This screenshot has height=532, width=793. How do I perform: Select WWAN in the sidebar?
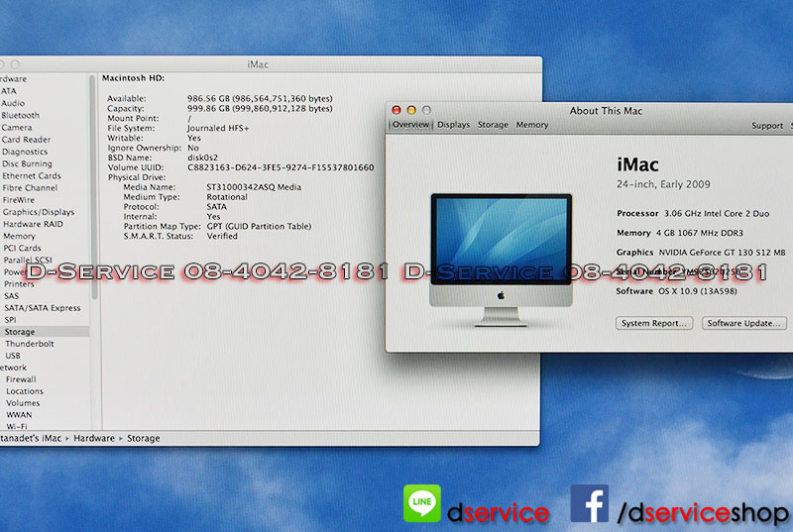(19, 414)
